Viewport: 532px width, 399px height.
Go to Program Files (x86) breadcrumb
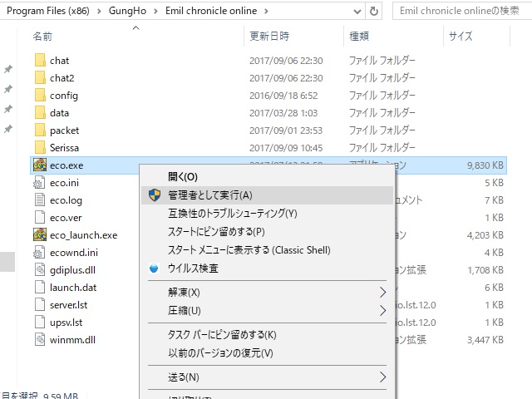[x=48, y=11]
